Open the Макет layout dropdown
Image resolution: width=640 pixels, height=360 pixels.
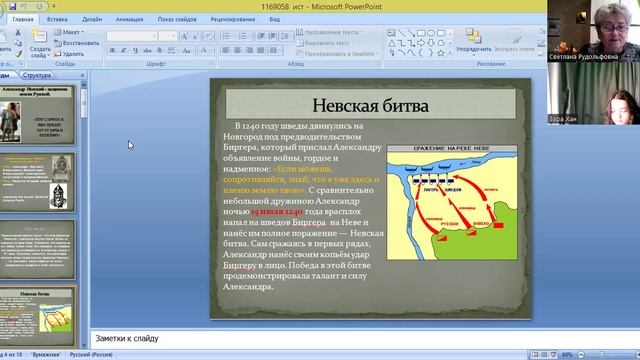point(69,32)
